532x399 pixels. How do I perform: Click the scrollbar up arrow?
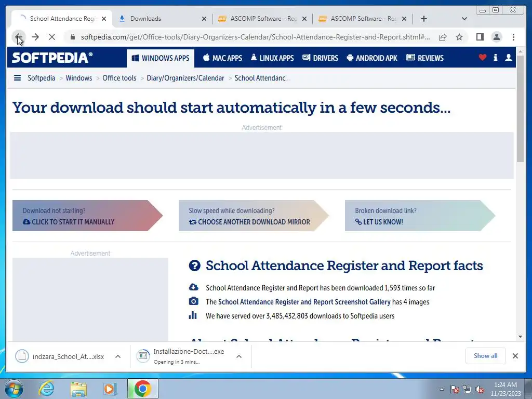coord(521,52)
